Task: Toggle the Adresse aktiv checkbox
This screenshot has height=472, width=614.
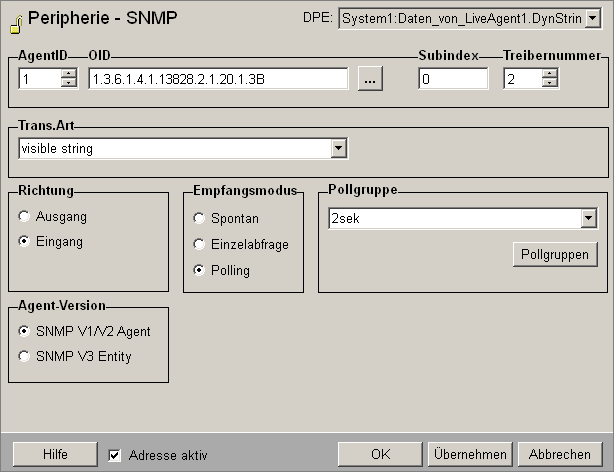Action: coord(115,454)
